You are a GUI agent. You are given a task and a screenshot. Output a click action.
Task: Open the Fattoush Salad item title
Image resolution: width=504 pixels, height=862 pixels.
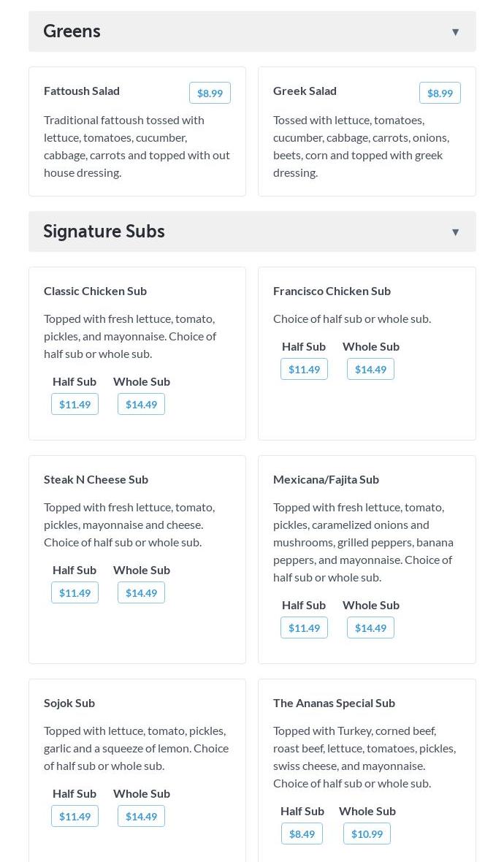[x=82, y=91]
